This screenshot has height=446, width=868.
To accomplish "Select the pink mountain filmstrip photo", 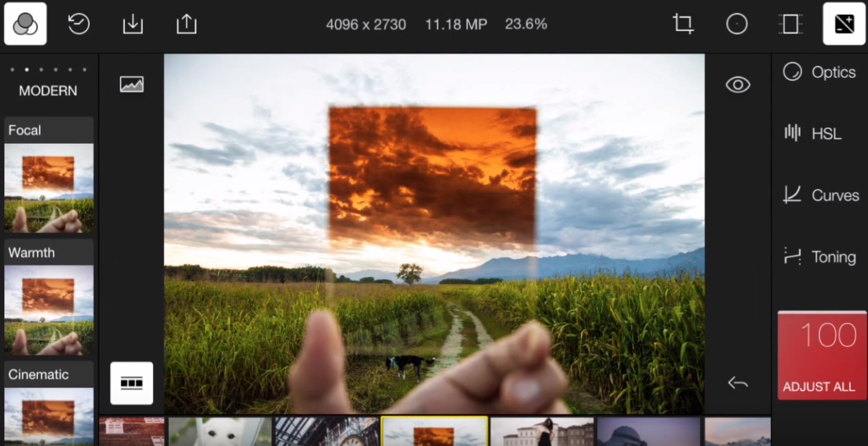I will (738, 432).
